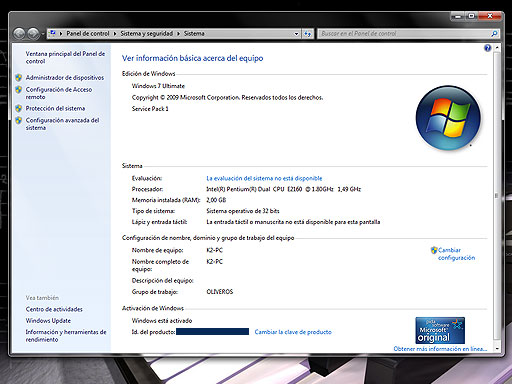This screenshot has height=384, width=512.
Task: Click the search magnifier icon
Action: 494,34
